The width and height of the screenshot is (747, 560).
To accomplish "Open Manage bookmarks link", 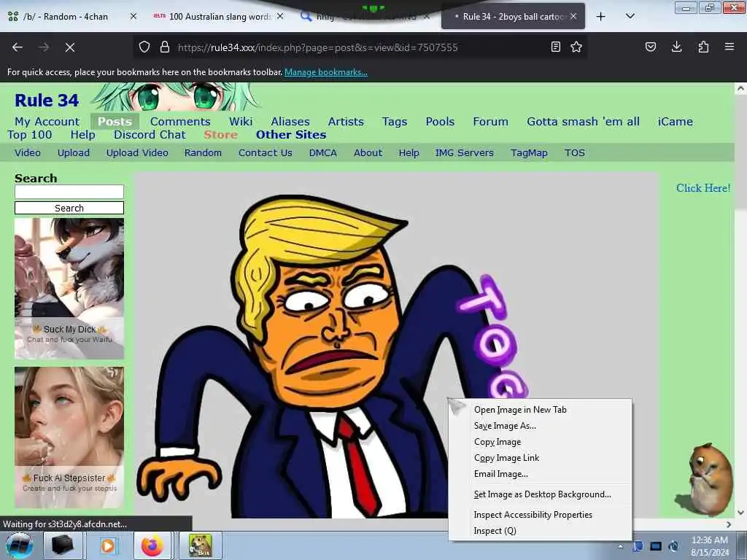I will [x=326, y=72].
